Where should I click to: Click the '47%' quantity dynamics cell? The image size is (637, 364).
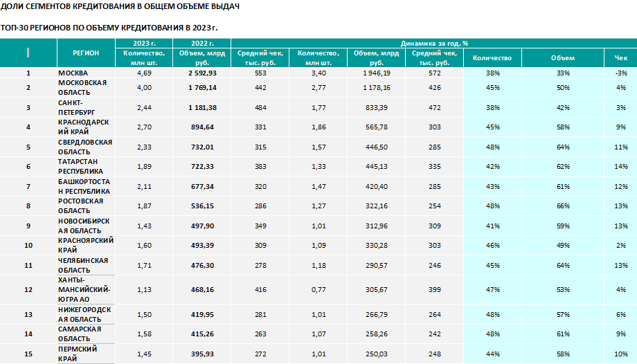pyautogui.click(x=493, y=290)
